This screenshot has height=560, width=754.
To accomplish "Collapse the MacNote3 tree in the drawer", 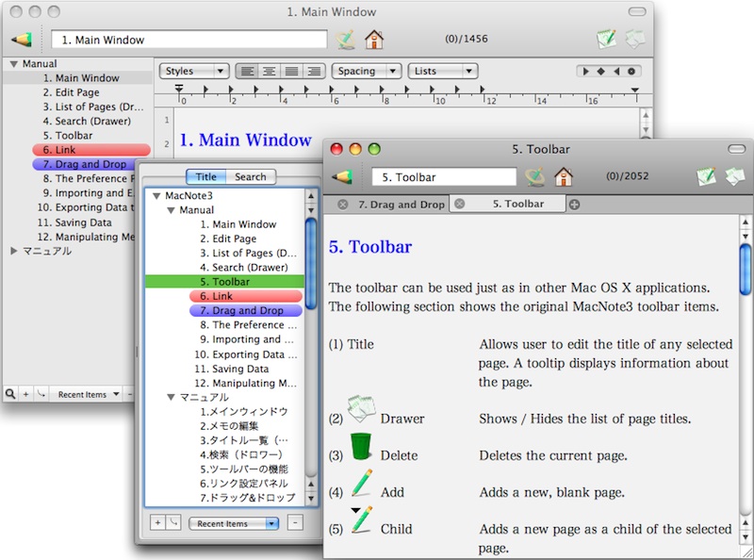I will coord(156,195).
